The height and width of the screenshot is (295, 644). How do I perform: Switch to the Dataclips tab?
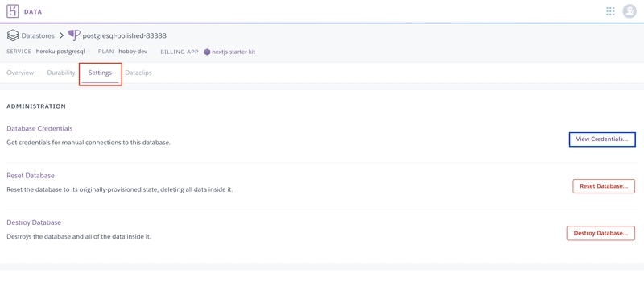pyautogui.click(x=138, y=73)
